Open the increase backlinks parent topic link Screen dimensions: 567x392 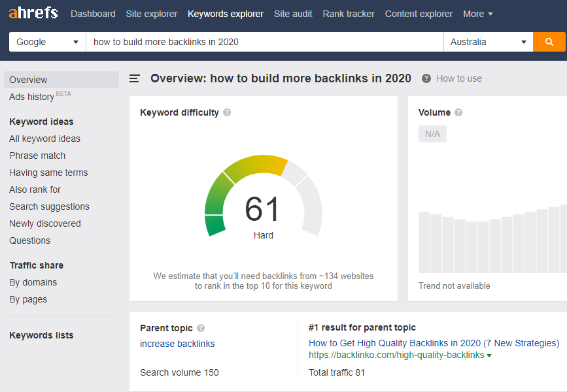click(x=177, y=344)
